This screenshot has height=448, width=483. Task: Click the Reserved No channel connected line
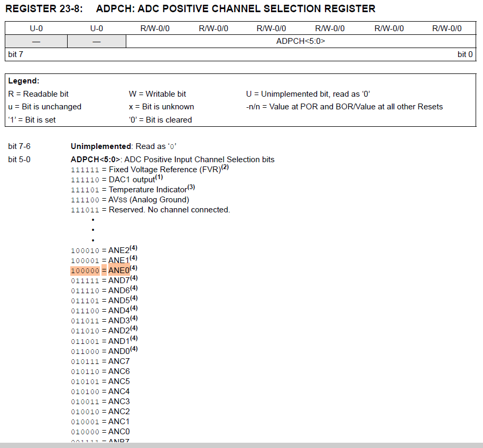[169, 210]
